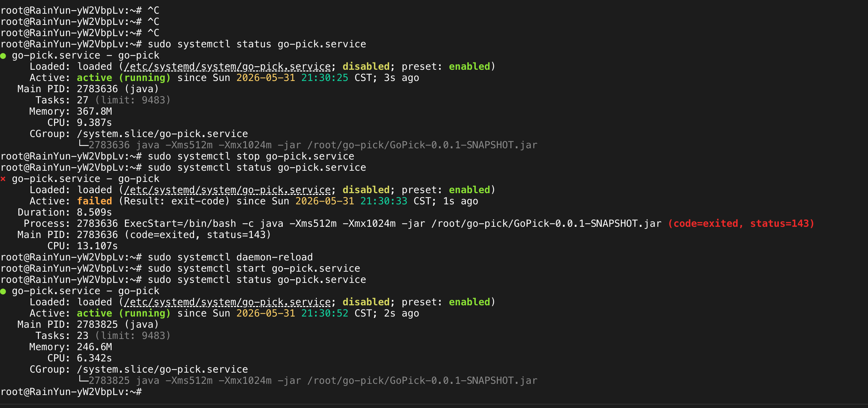Click the 21:30:33 timestamp
The image size is (868, 408).
point(384,201)
